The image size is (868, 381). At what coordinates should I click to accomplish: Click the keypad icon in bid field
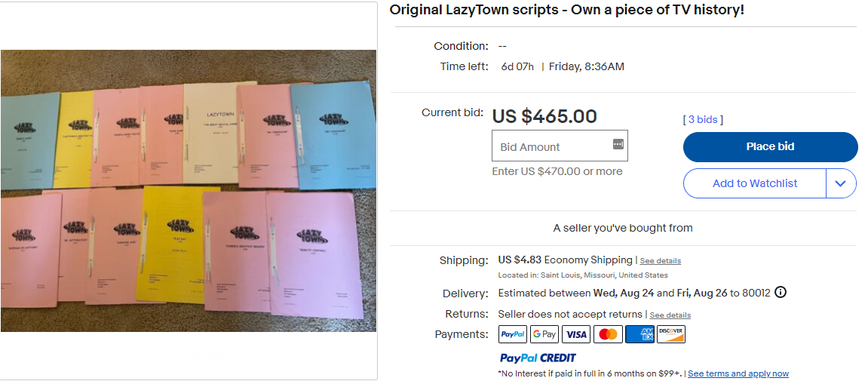(x=618, y=144)
